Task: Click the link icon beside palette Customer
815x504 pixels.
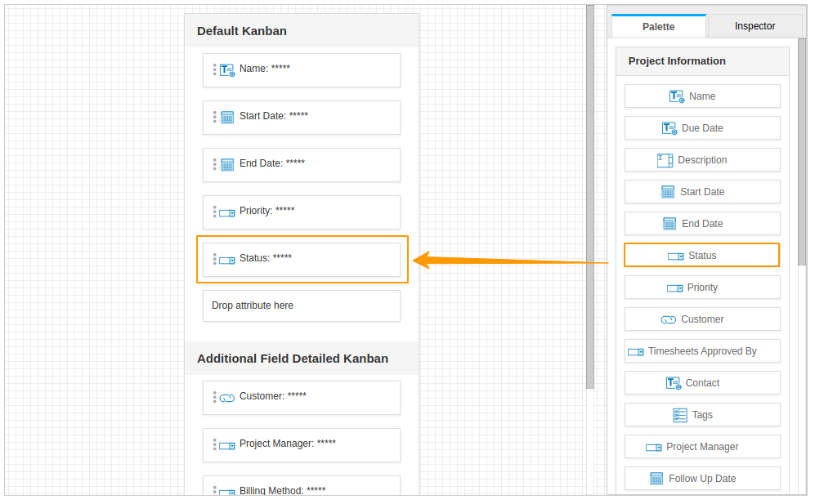Action: [x=668, y=319]
